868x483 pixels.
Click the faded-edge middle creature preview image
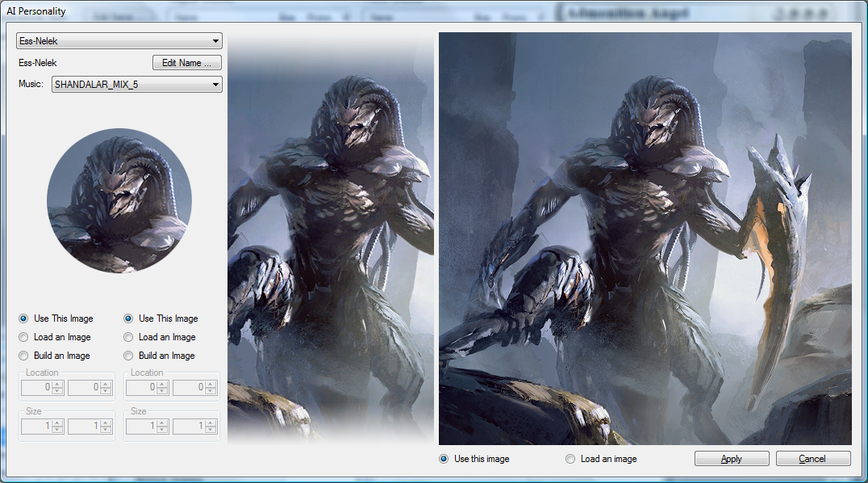tap(331, 238)
